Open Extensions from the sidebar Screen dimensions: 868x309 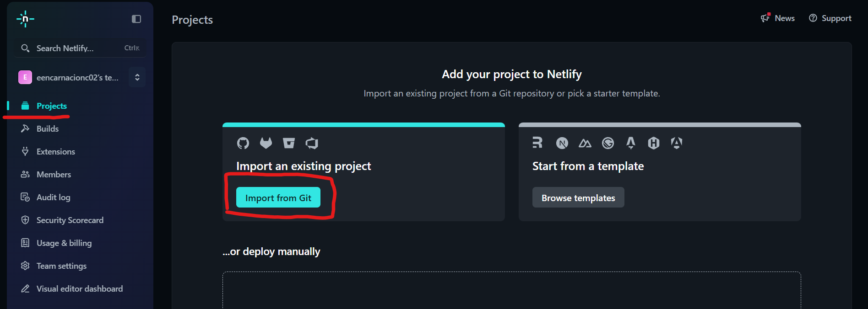point(55,152)
